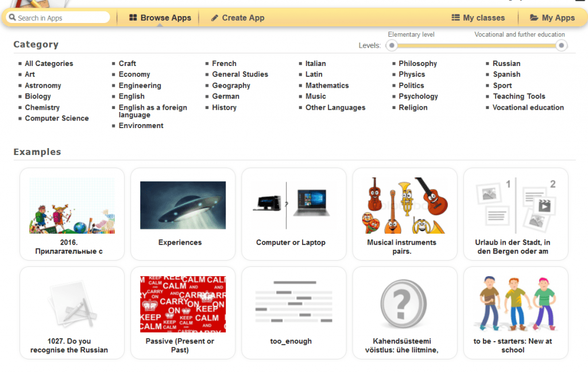Open the Politics category
The height and width of the screenshot is (372, 588).
(x=411, y=86)
